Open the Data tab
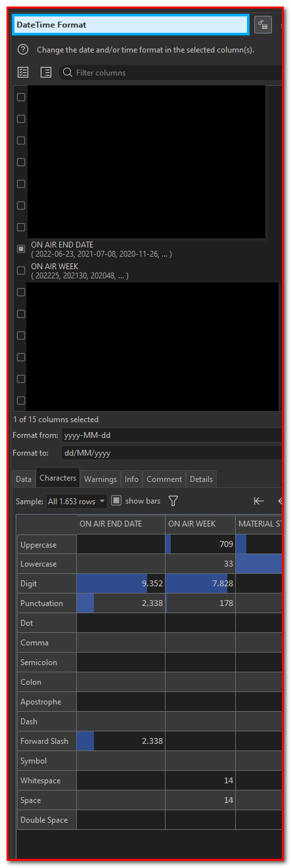The height and width of the screenshot is (868, 291). click(x=24, y=479)
